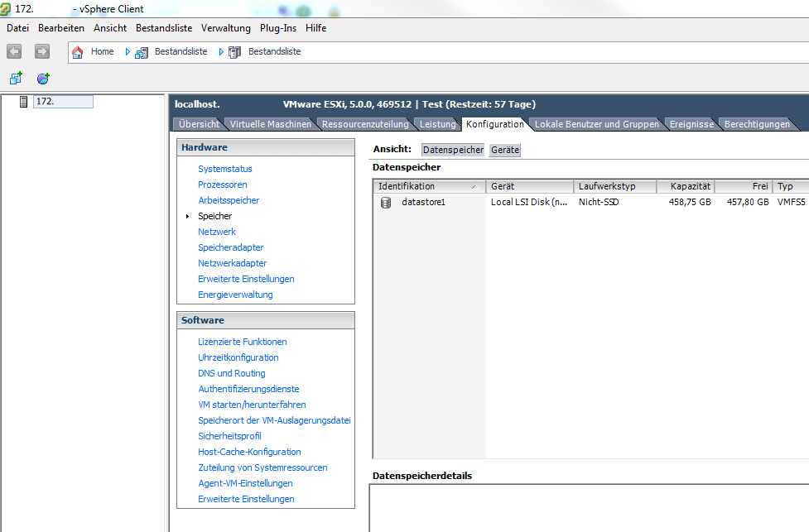Open the Bearbeiten menu

61,28
